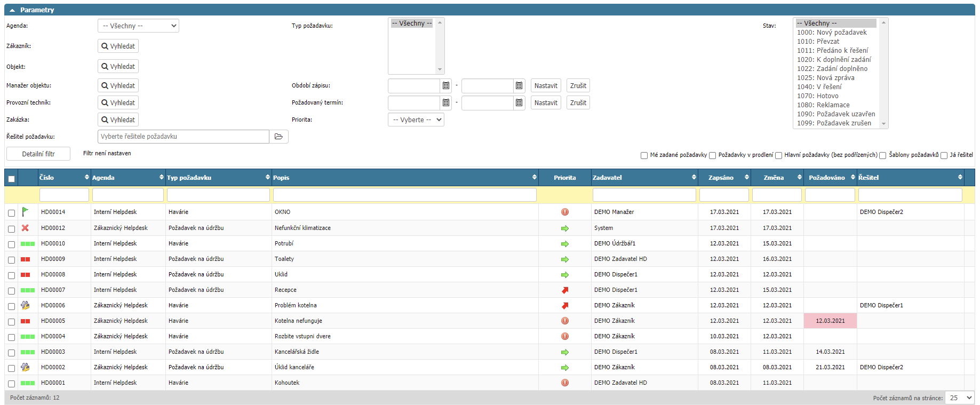980x405 pixels.
Task: Click green status bar of HD00010
Action: [x=28, y=244]
